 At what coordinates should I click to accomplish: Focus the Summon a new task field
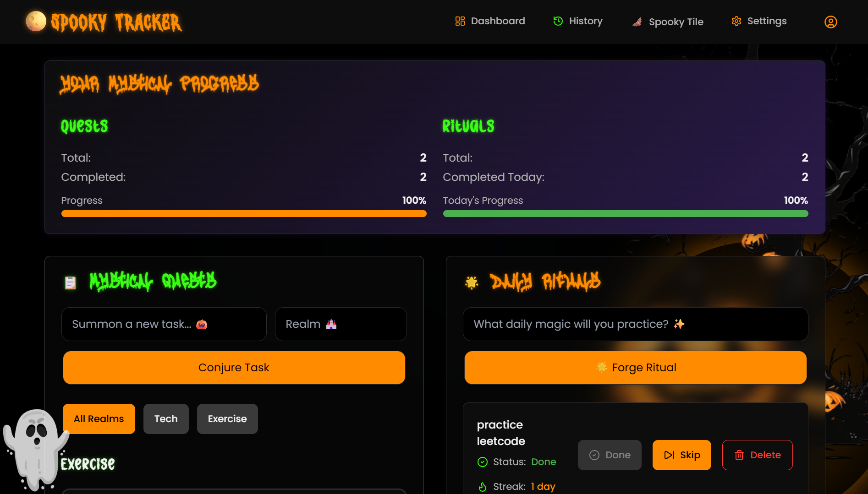pos(164,324)
